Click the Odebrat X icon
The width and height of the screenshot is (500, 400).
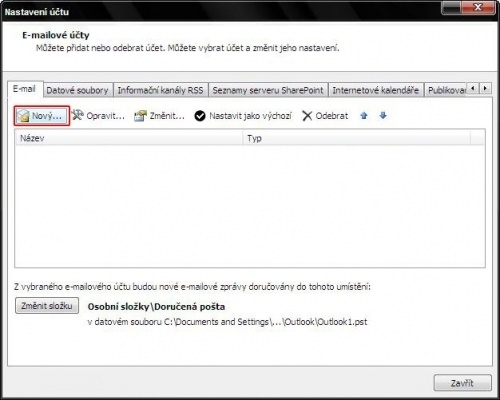pyautogui.click(x=307, y=116)
